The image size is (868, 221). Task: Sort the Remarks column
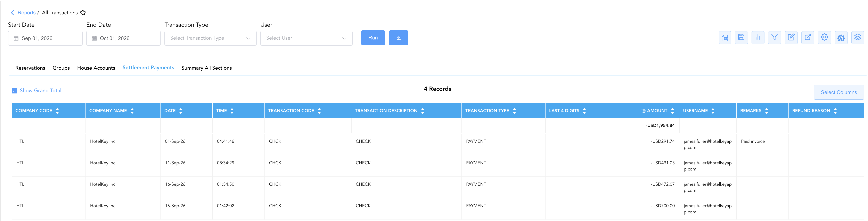click(x=767, y=111)
